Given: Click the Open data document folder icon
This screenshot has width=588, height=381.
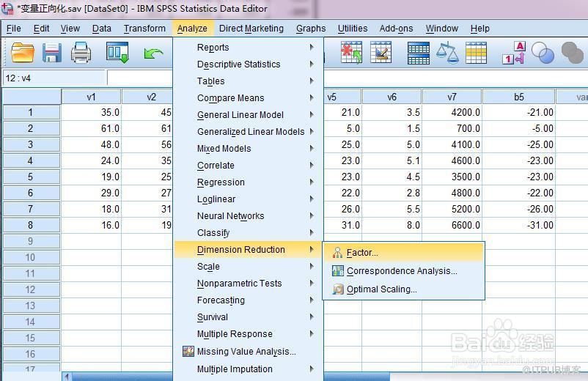Looking at the screenshot, I should coord(23,53).
